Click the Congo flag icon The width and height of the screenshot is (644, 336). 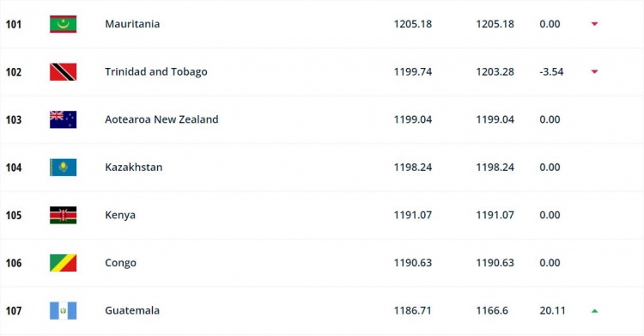pyautogui.click(x=63, y=263)
